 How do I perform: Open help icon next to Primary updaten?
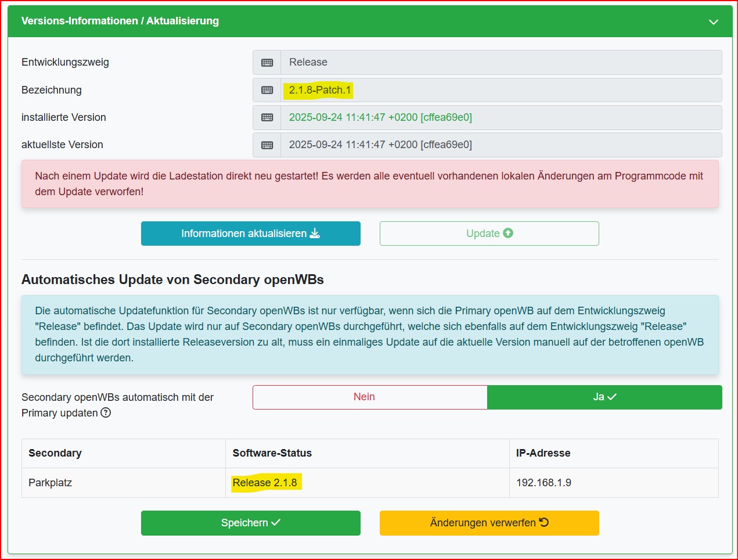tap(106, 413)
